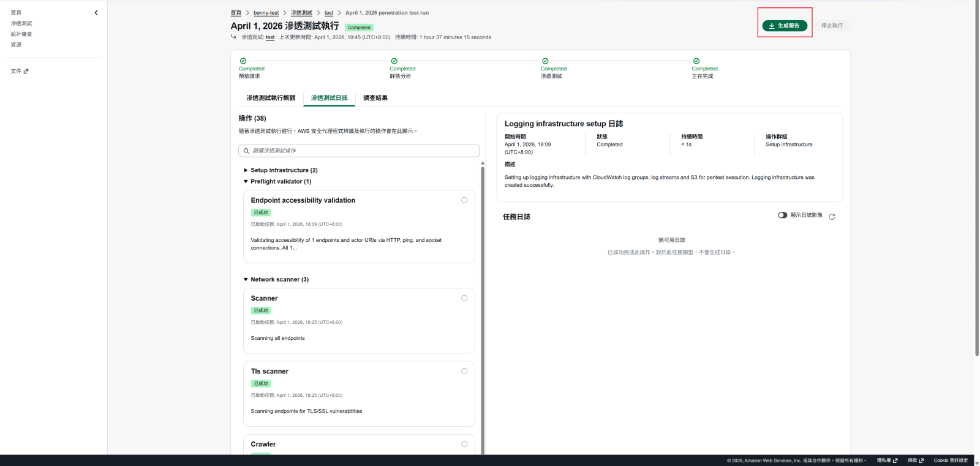This screenshot has height=466, width=980.
Task: Click the external link icon beside 隱私權
Action: [895, 460]
